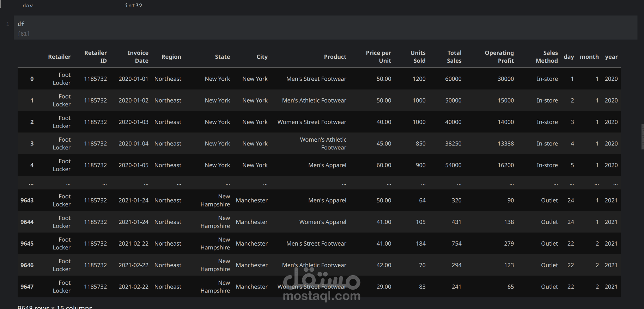Click Manchester in row 9646
This screenshot has height=309, width=644.
(x=251, y=265)
